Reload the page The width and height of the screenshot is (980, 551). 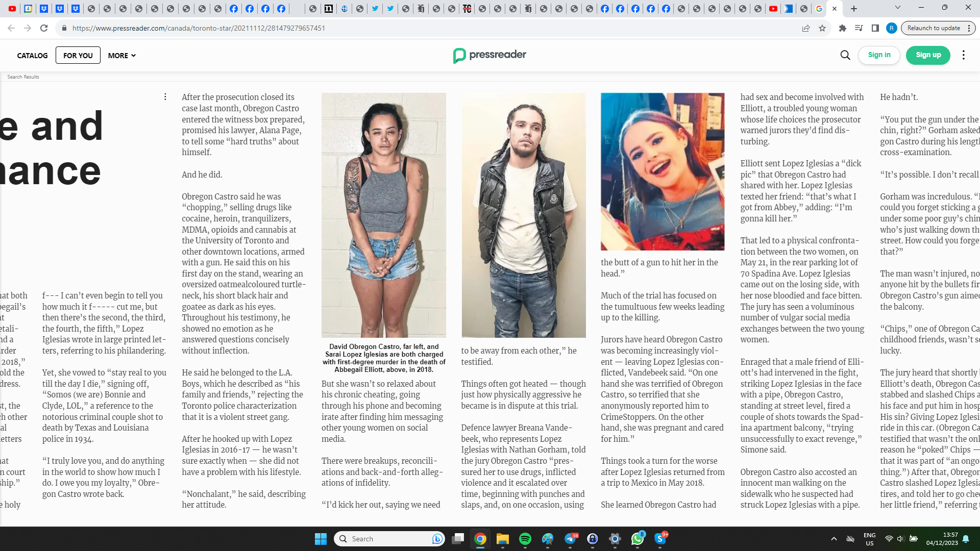pos(44,28)
